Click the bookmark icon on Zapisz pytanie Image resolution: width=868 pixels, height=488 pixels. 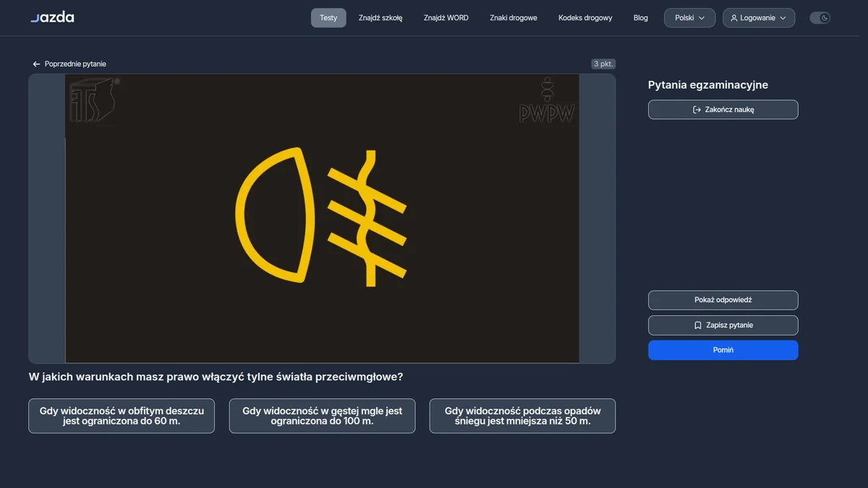point(698,325)
